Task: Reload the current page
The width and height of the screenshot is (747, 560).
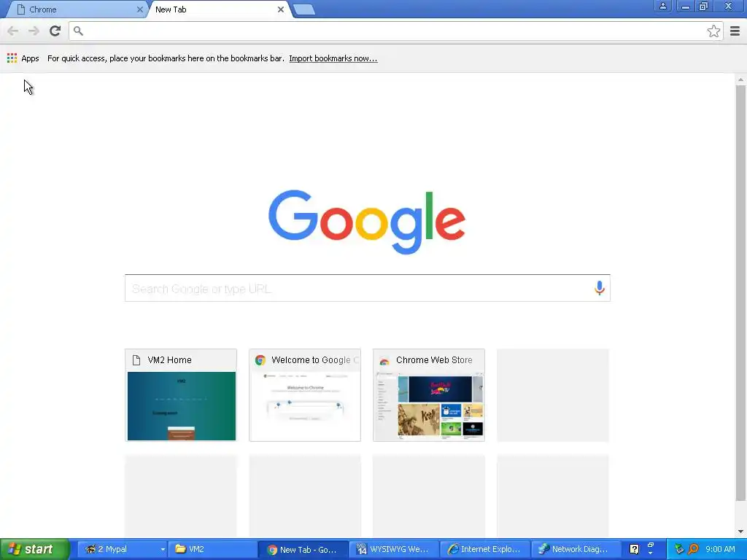Action: (x=55, y=31)
